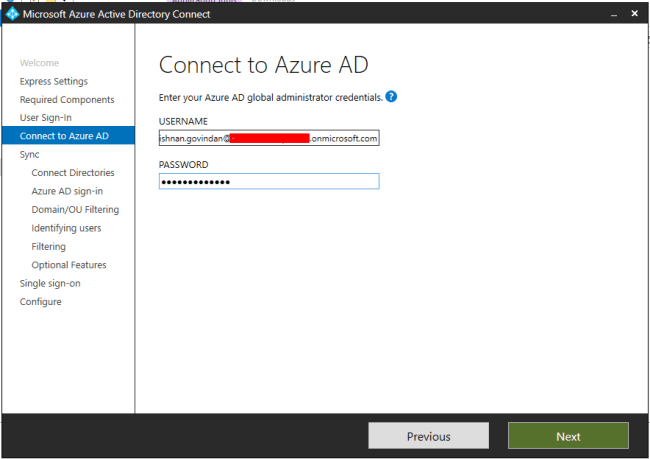Open the Optional Features step

(69, 265)
